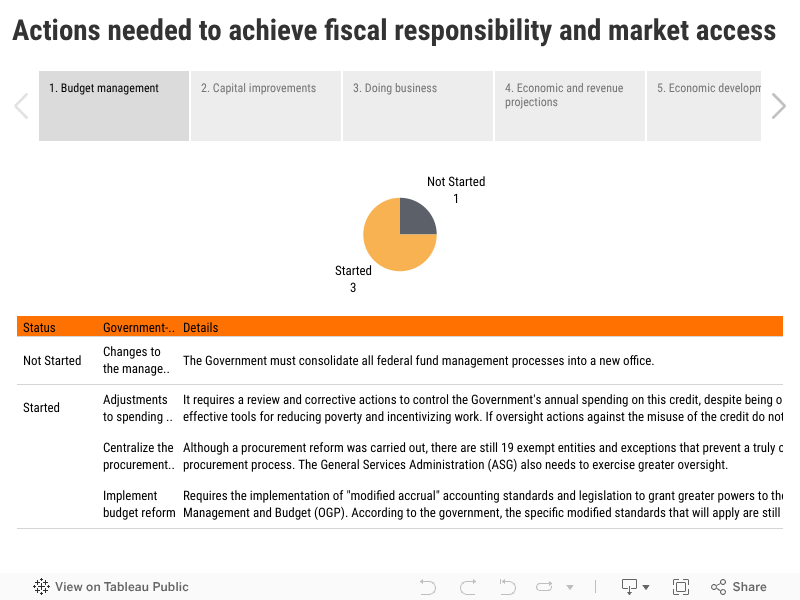Open View on Tableau Public link
This screenshot has width=800, height=600.
(121, 587)
